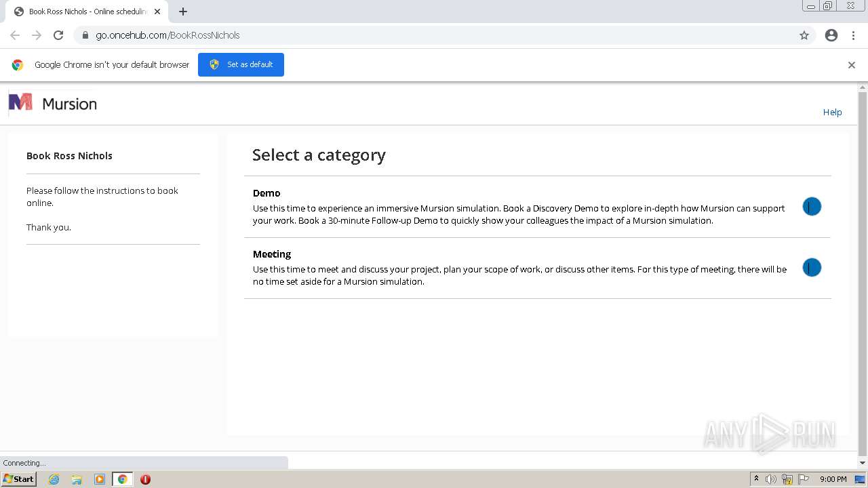Click the scrollbar down arrow
Screen dimensions: 868x488
point(863,463)
